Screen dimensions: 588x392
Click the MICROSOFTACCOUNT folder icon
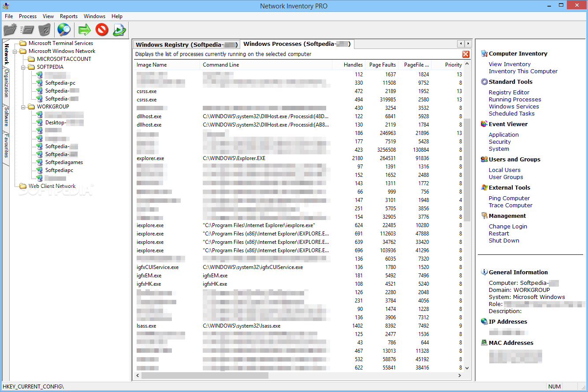pyautogui.click(x=31, y=59)
